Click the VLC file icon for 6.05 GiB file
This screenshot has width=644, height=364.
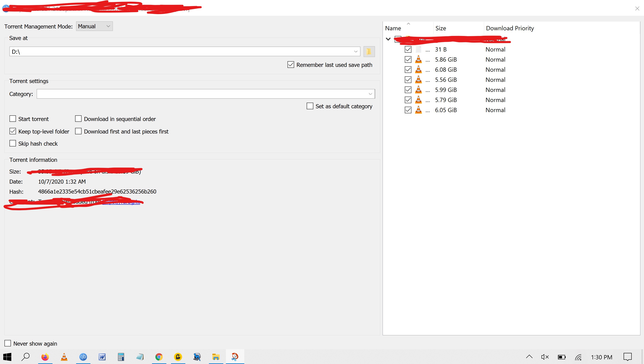coord(418,110)
